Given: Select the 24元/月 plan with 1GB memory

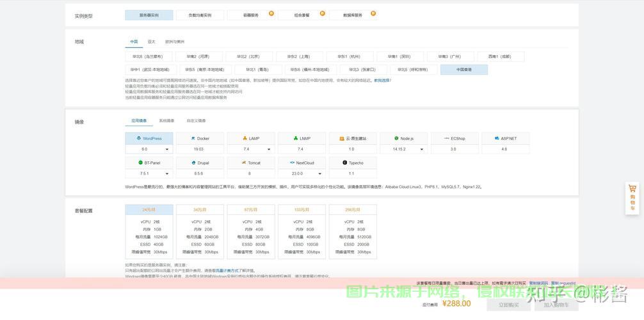Looking at the screenshot, I should [149, 232].
